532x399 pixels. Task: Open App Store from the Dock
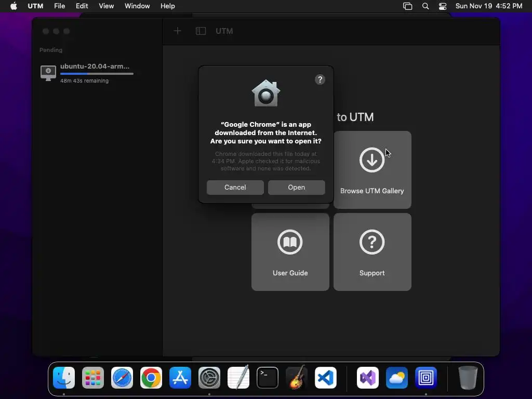(180, 378)
